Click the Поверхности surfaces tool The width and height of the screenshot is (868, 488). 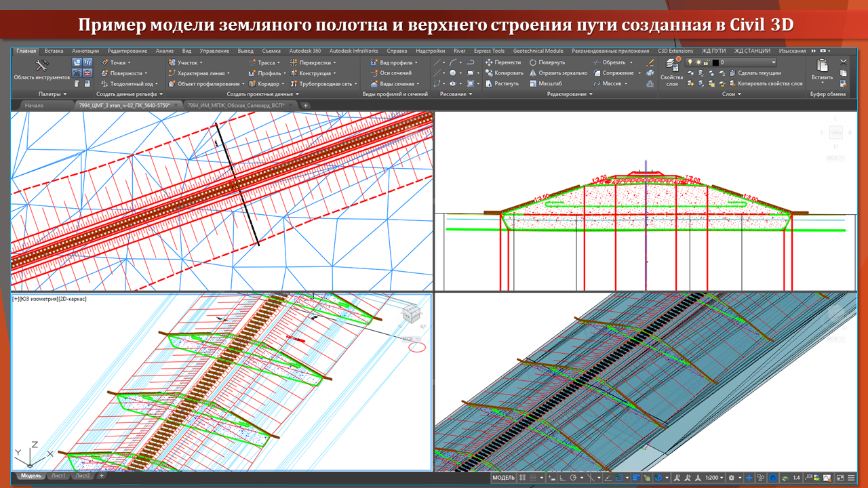point(123,73)
